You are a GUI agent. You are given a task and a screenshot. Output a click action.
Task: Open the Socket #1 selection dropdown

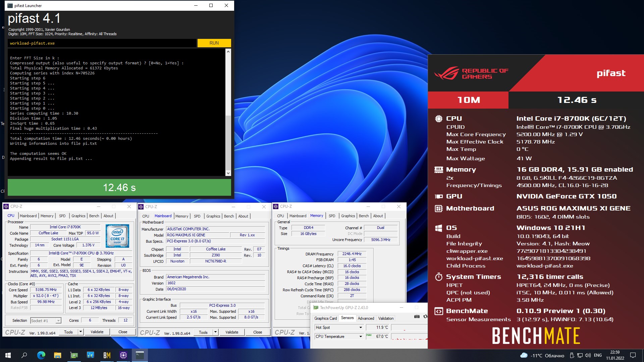(x=46, y=320)
